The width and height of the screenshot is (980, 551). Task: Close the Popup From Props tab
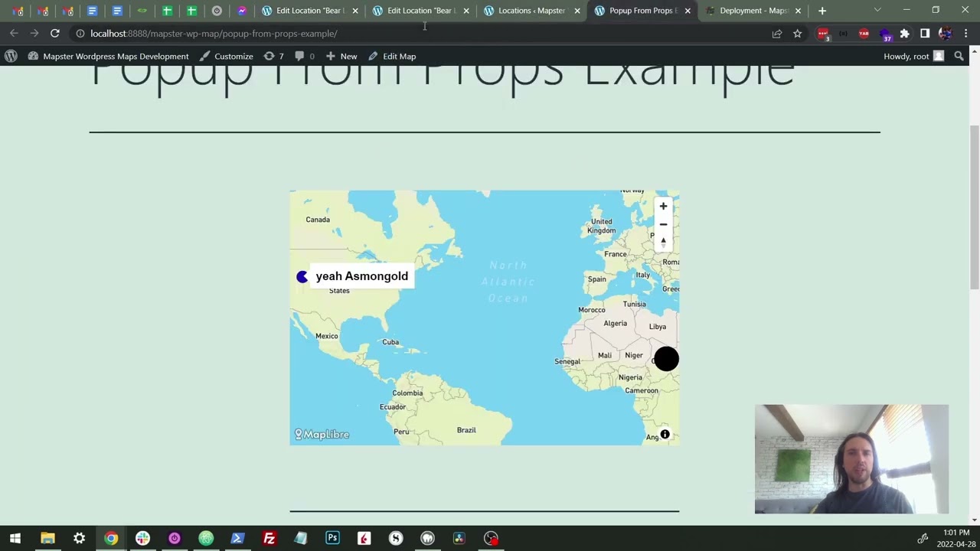tap(688, 11)
